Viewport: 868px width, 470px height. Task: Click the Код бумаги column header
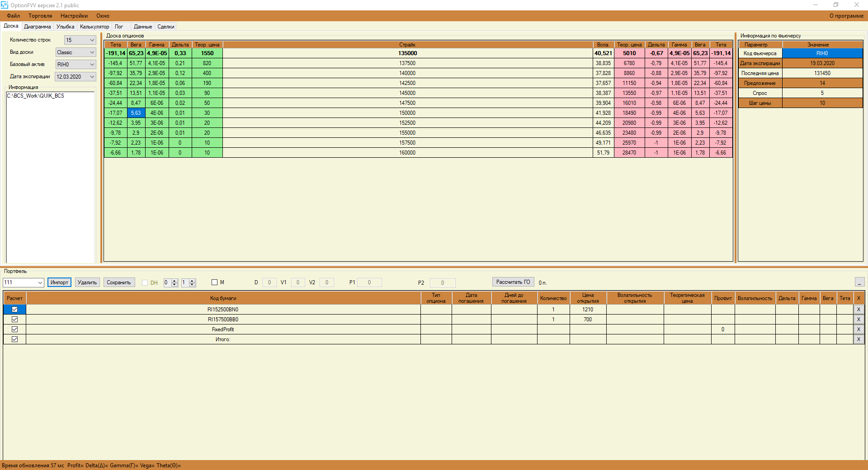pyautogui.click(x=223, y=298)
